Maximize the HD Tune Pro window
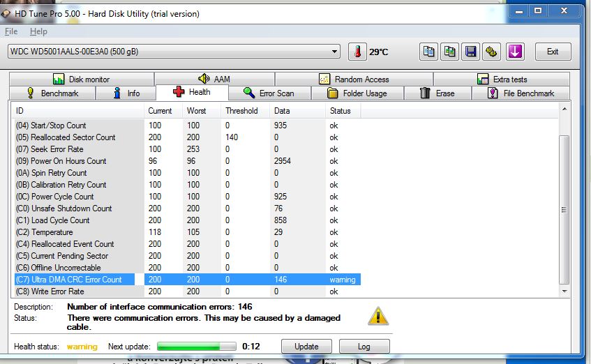591x364 pixels. (x=538, y=10)
